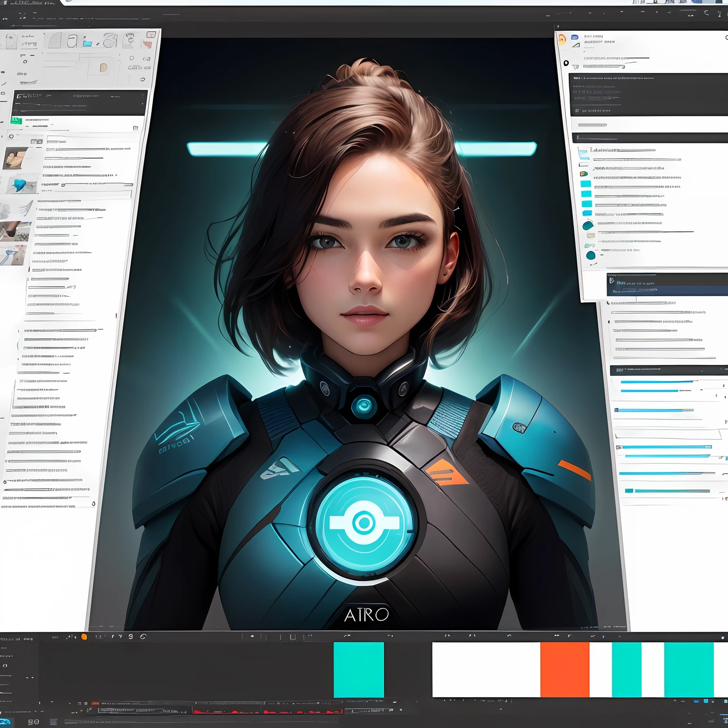Click the dark teal blob icon in right list
Screen dimensions: 728x728
point(588,226)
